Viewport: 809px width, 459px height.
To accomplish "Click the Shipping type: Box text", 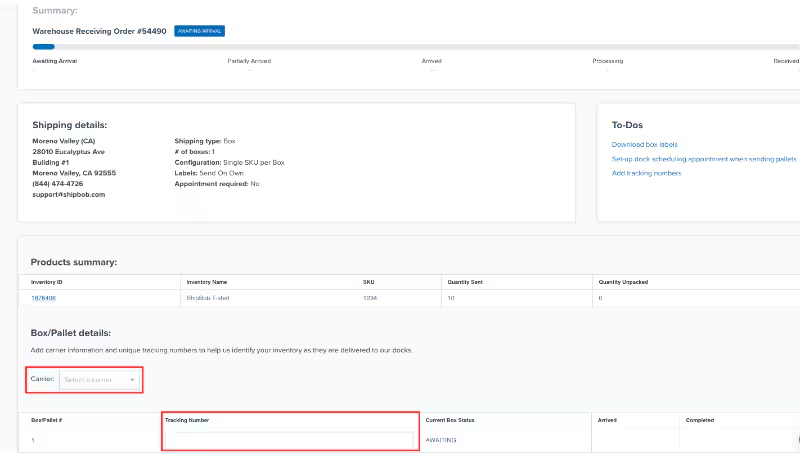I will click(205, 141).
